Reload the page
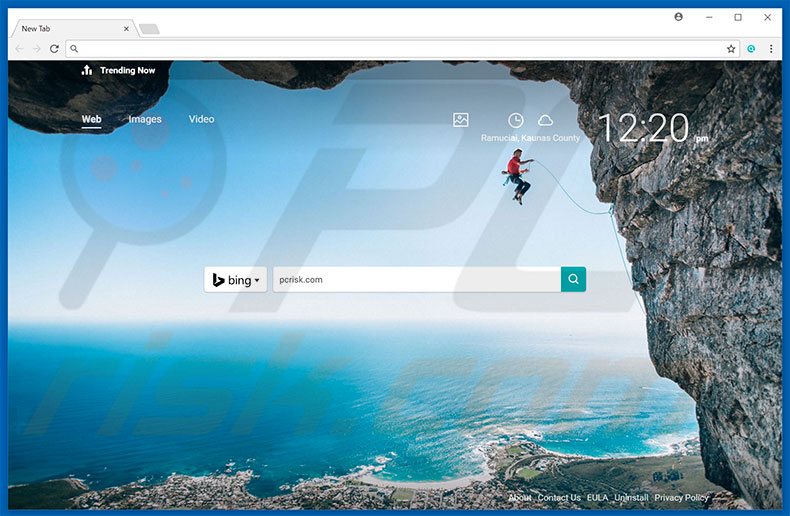 point(54,49)
